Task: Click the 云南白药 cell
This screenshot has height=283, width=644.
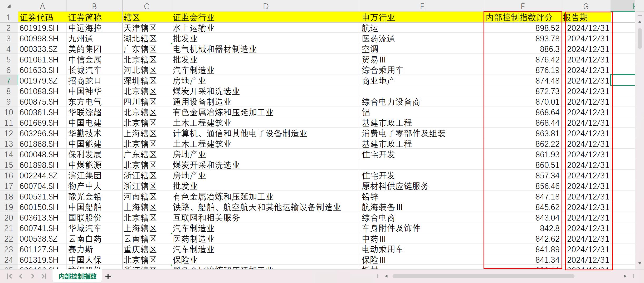Action: pyautogui.click(x=94, y=239)
